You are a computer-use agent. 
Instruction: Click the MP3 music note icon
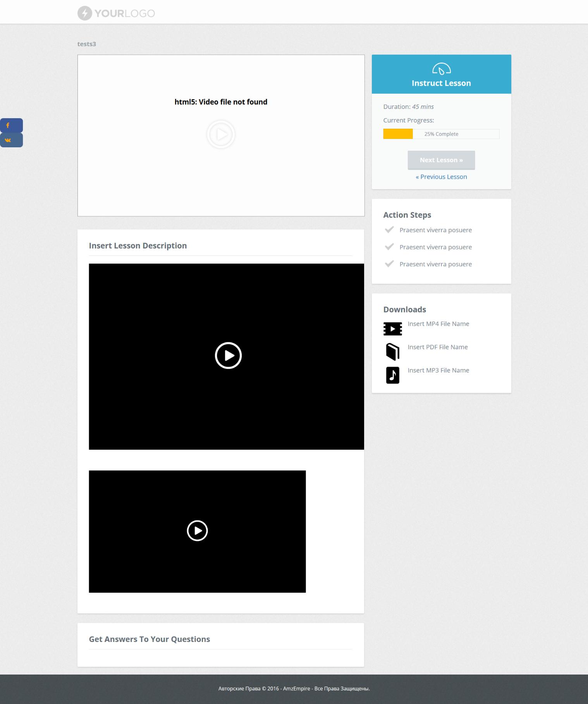[392, 375]
